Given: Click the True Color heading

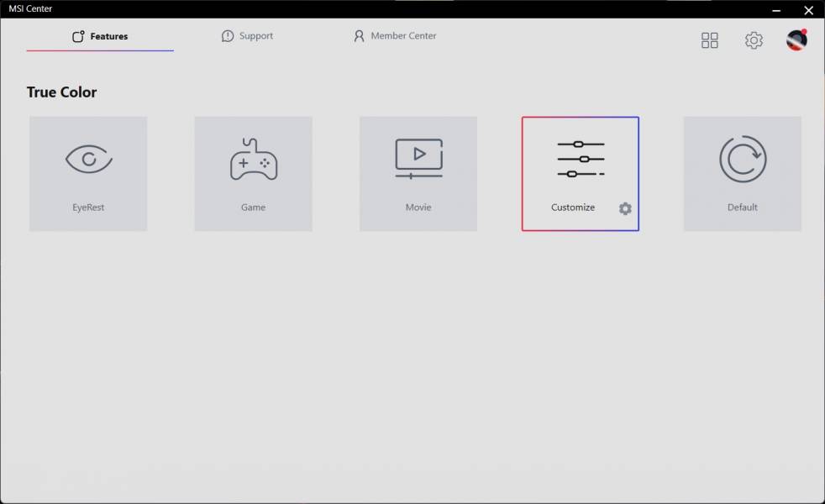Looking at the screenshot, I should [62, 92].
